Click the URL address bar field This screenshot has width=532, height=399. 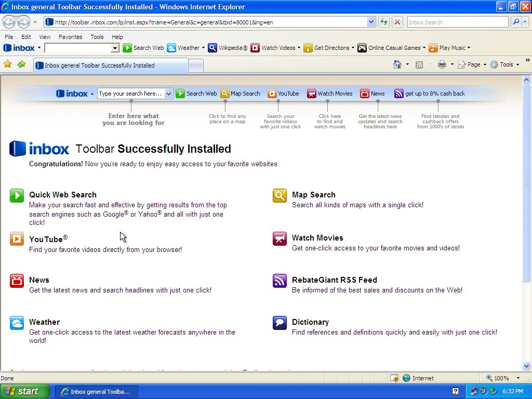(206, 22)
